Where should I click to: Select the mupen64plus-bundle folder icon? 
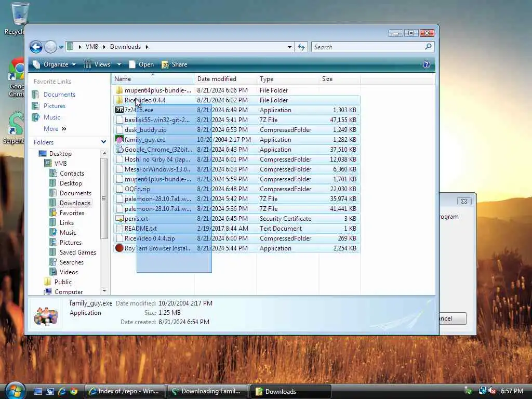tap(119, 90)
